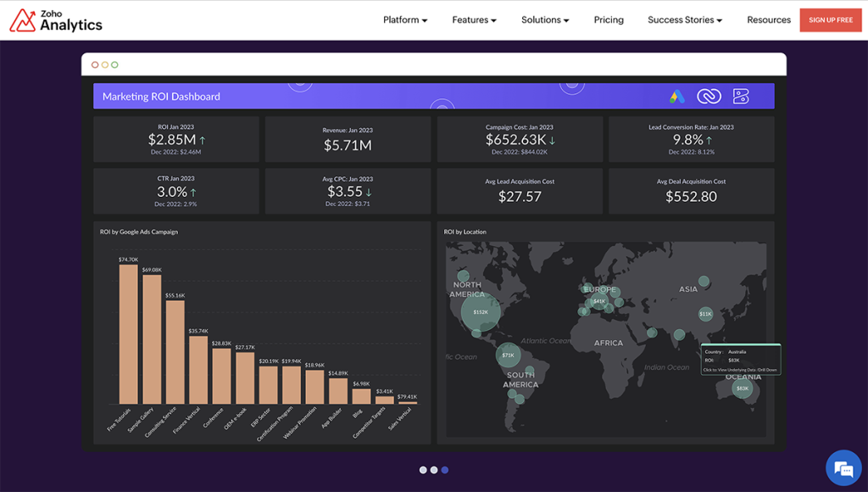Viewport: 868px width, 492px height.
Task: Select the first carousel dot
Action: click(423, 470)
